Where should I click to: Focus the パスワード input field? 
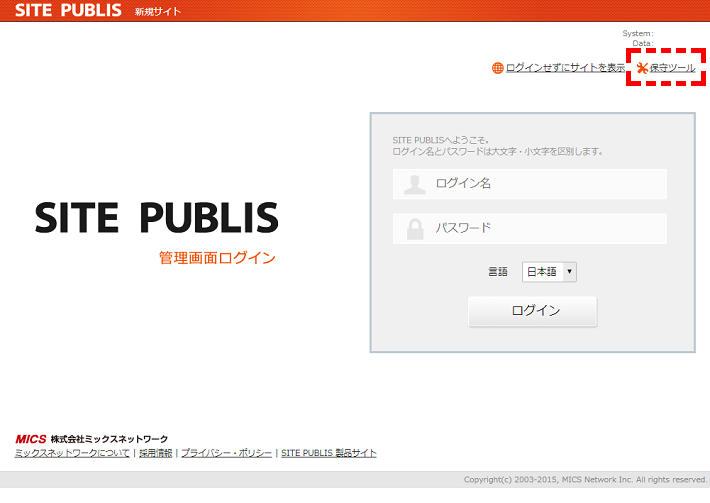pyautogui.click(x=530, y=229)
